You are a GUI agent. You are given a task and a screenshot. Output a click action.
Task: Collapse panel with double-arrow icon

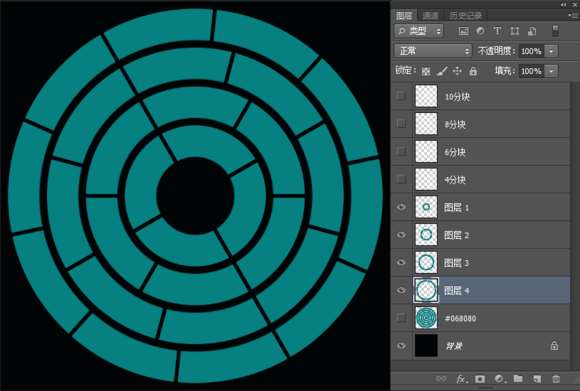pyautogui.click(x=563, y=4)
